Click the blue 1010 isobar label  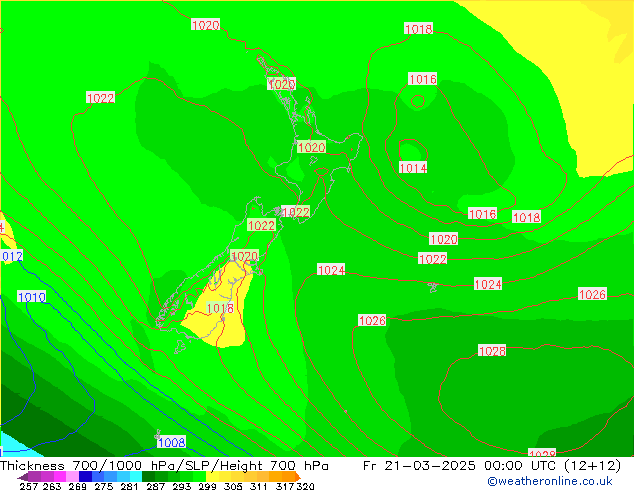click(32, 297)
